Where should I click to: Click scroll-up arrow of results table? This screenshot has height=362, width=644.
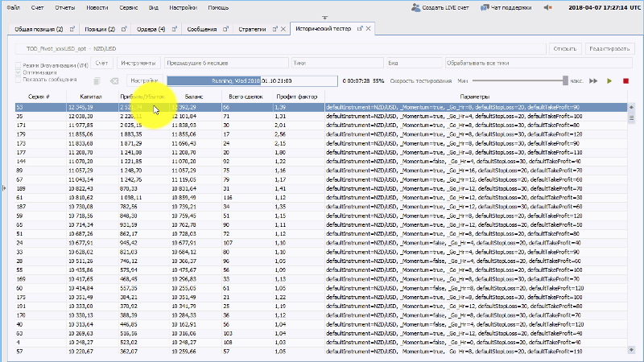pyautogui.click(x=631, y=108)
